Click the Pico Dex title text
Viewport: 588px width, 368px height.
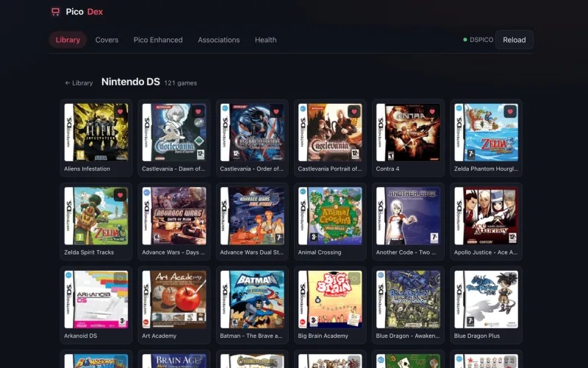click(85, 12)
